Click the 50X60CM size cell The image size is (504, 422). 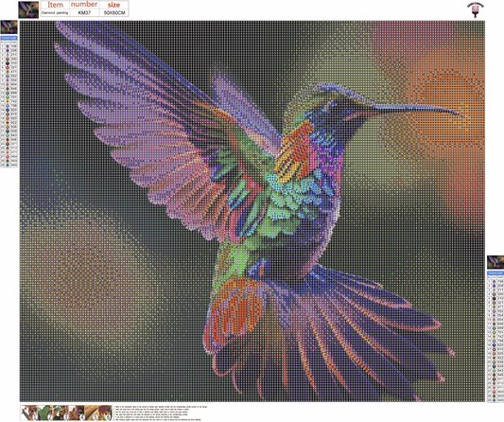pyautogui.click(x=114, y=13)
